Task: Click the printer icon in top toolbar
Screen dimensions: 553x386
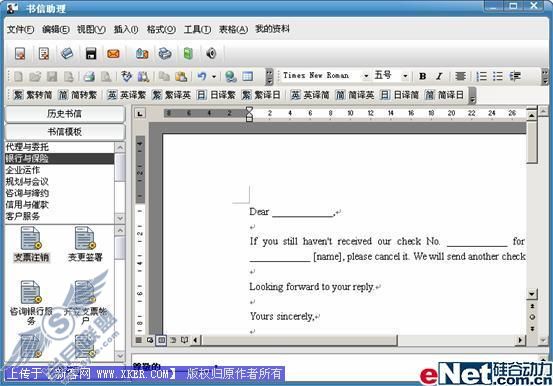Action: coord(165,54)
